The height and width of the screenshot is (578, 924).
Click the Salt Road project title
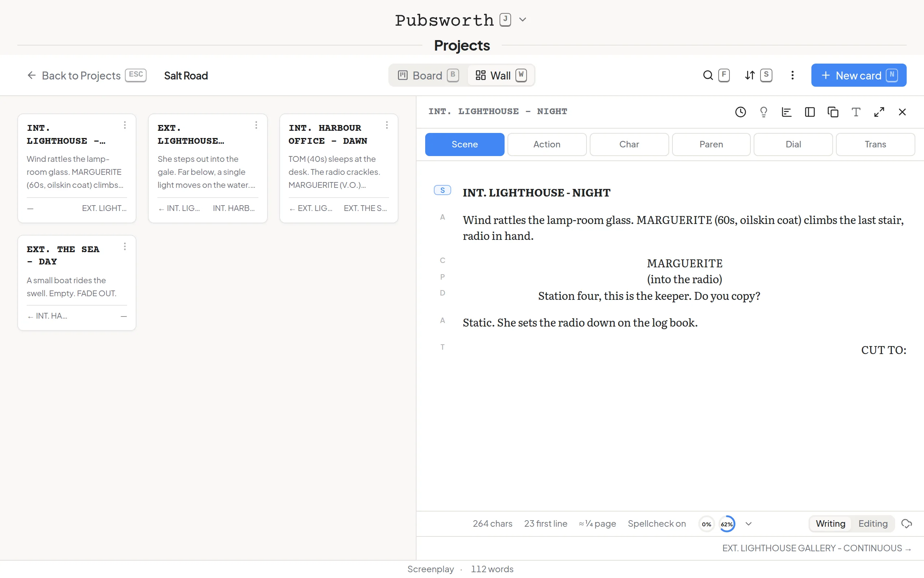click(186, 76)
